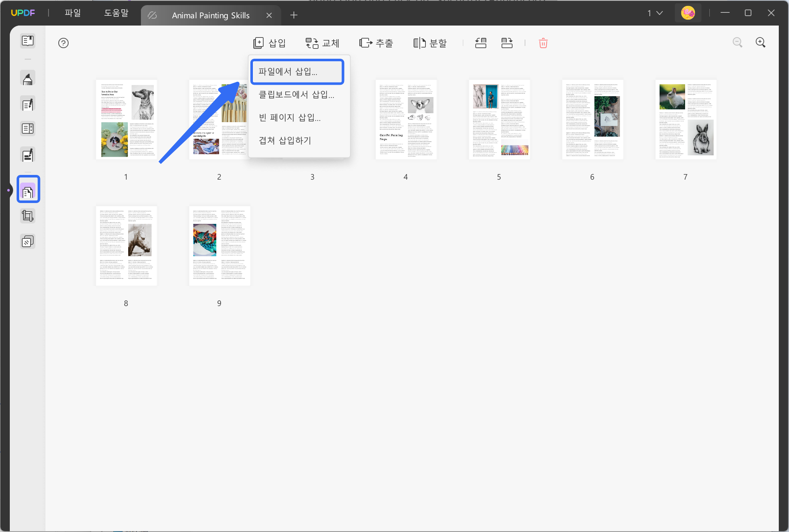Click the help question mark icon
This screenshot has height=532, width=789.
pyautogui.click(x=63, y=43)
